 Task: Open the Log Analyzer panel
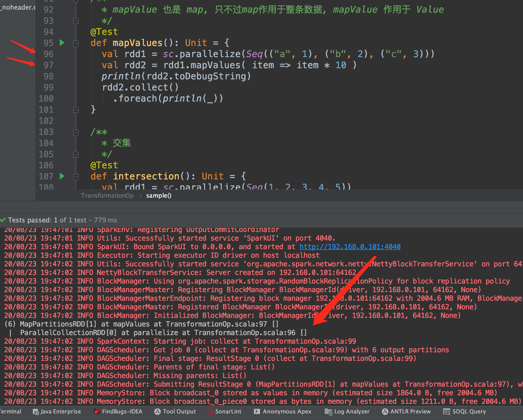[347, 412]
